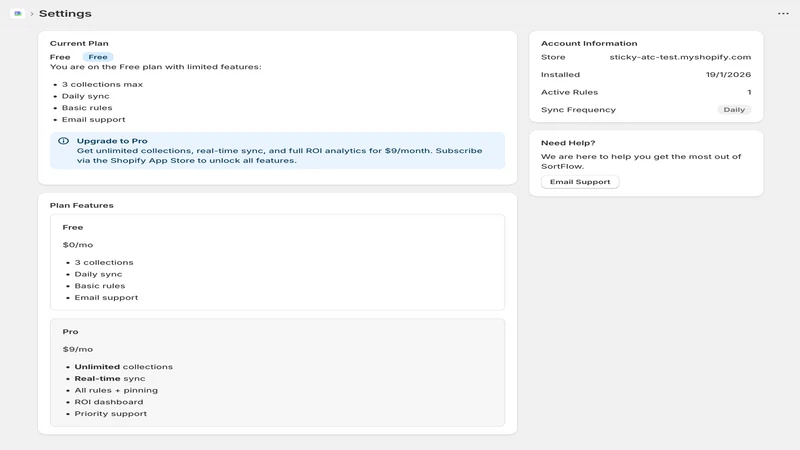Click the Installed label
Image resolution: width=800 pixels, height=450 pixels.
[x=560, y=74]
